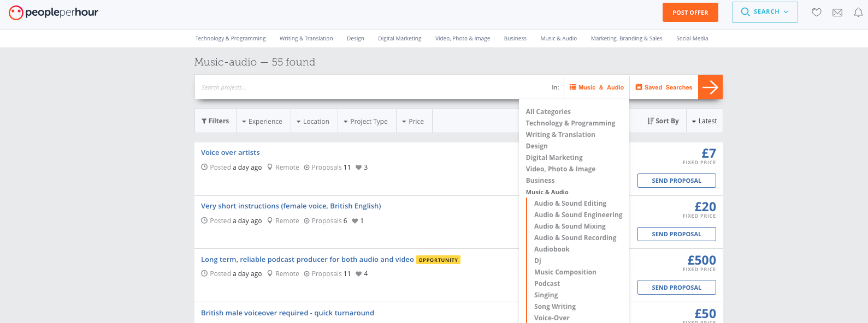Click the Saved Searches icon
Image resolution: width=868 pixels, height=323 pixels.
tap(639, 87)
